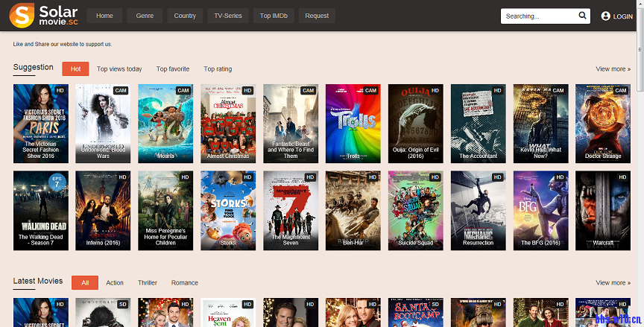The height and width of the screenshot is (327, 644).
Task: Open the Home menu
Action: point(104,16)
